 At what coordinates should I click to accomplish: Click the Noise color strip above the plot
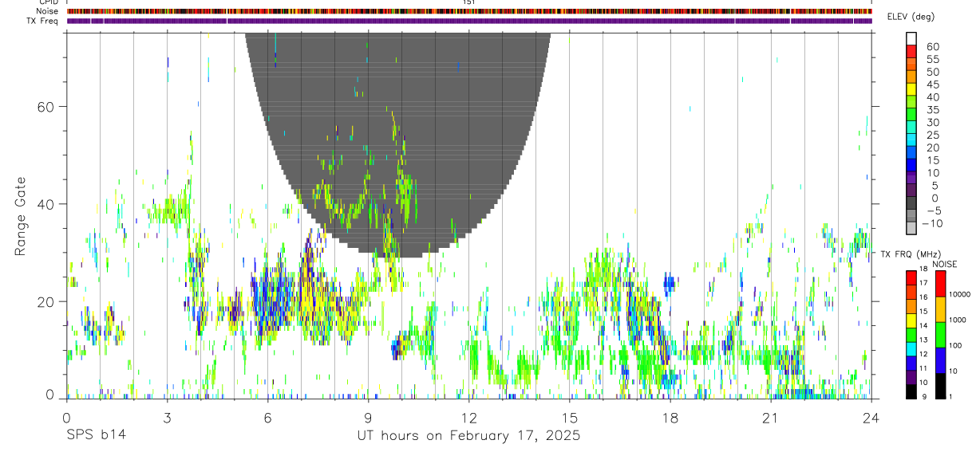tap(469, 11)
